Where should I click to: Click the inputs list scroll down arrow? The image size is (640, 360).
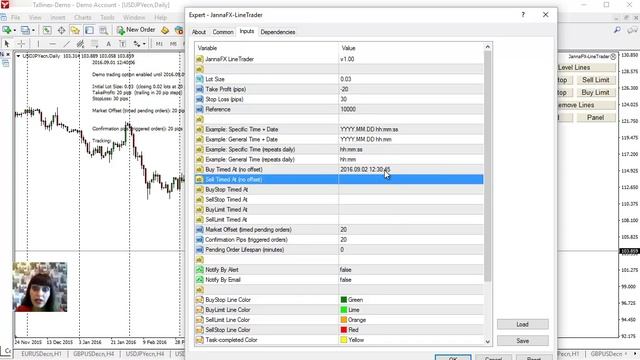488,341
